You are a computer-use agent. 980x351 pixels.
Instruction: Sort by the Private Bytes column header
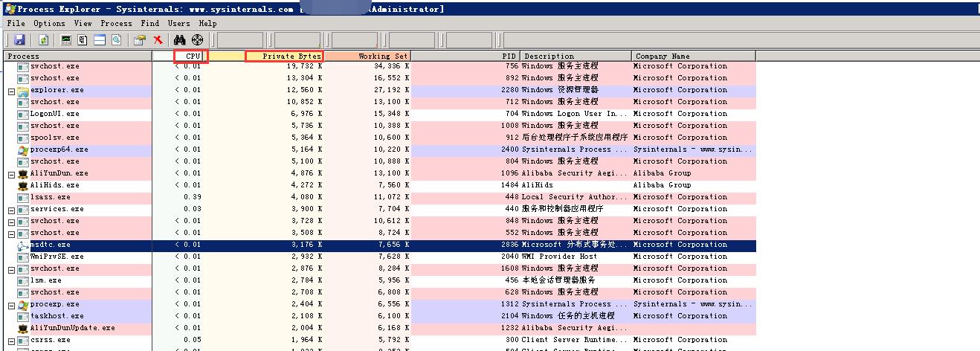[x=264, y=56]
